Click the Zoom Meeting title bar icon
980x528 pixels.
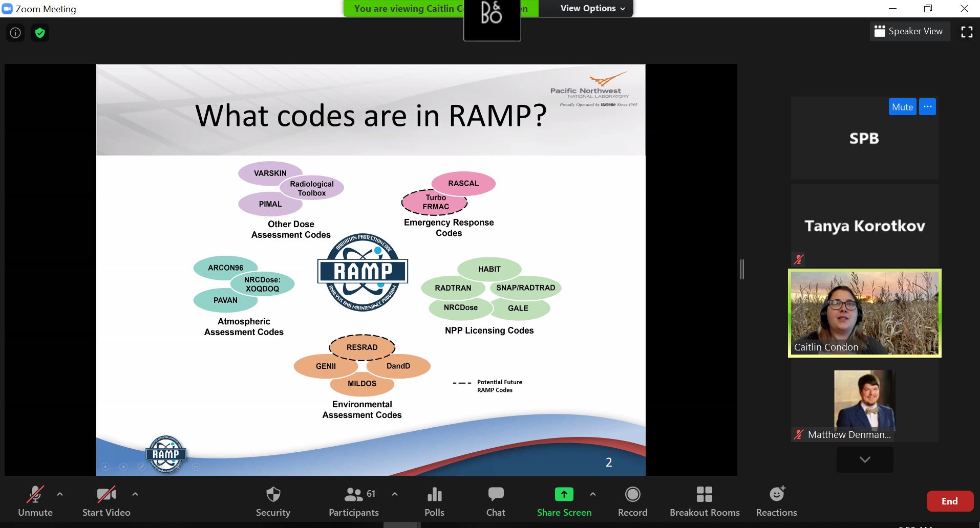[7, 9]
